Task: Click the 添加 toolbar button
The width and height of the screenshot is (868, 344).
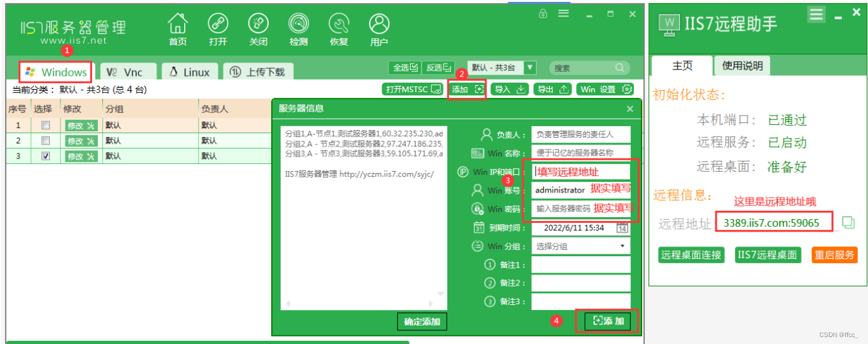Action: point(467,89)
